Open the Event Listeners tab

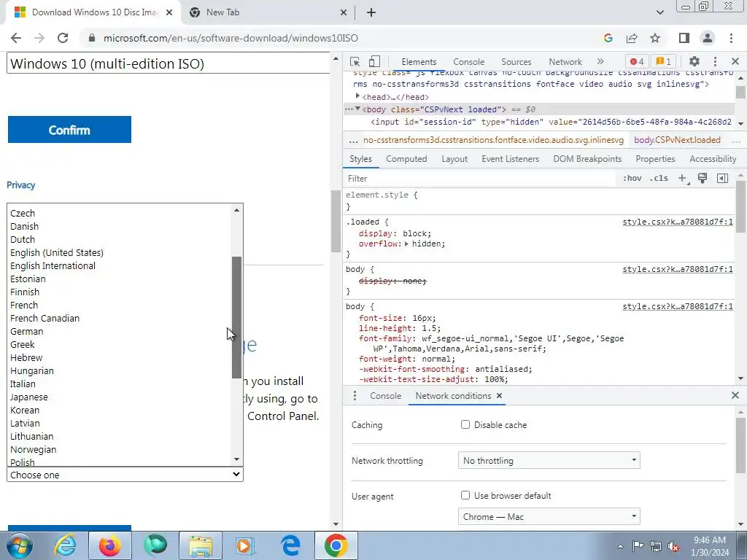coord(510,158)
